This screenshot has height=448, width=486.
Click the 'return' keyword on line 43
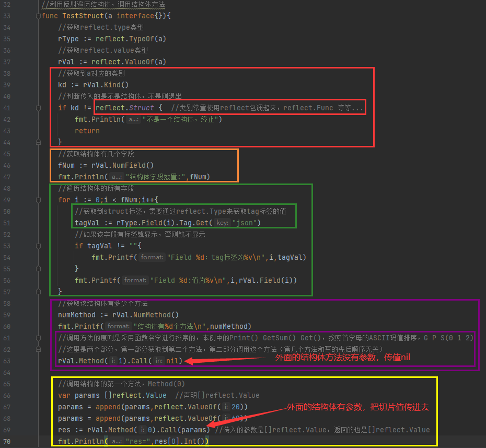(x=87, y=131)
